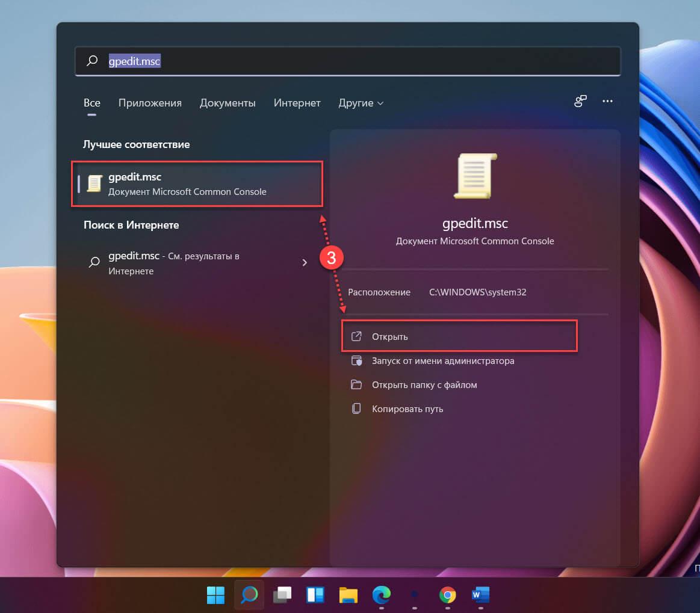Click the gpedit.msc search text field

click(348, 61)
